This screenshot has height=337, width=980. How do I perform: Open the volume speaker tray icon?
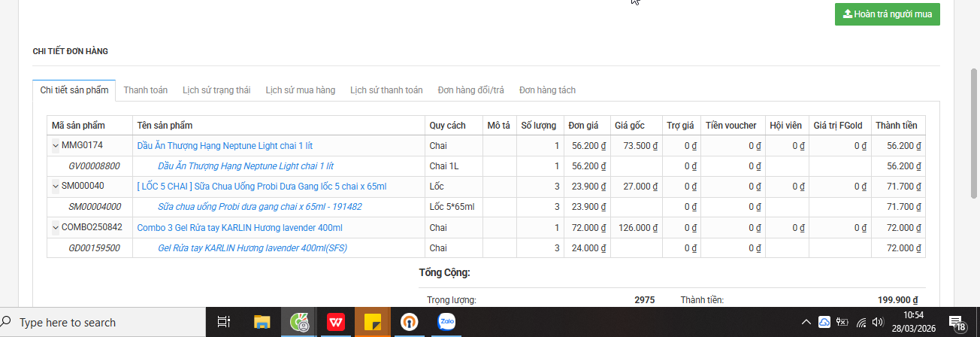[878, 322]
